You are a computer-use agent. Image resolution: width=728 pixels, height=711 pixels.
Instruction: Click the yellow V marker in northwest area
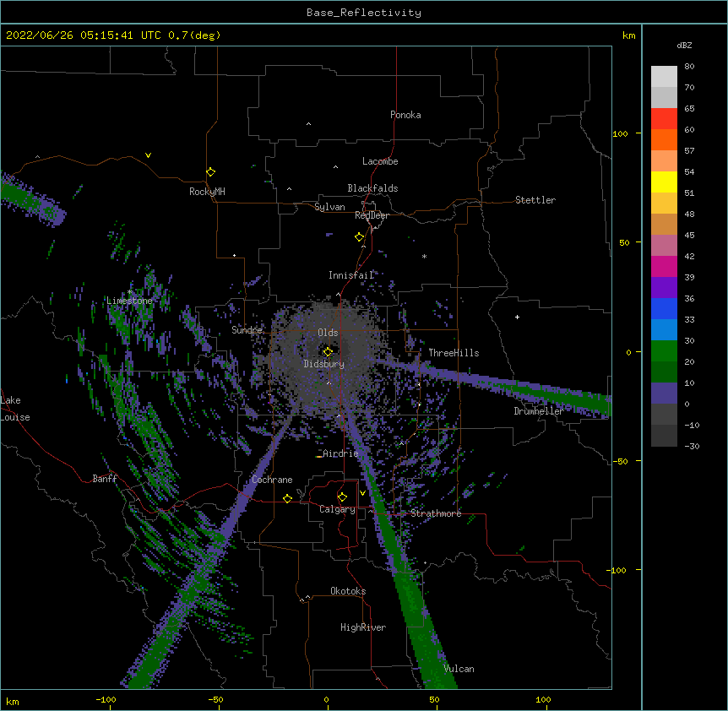click(148, 155)
